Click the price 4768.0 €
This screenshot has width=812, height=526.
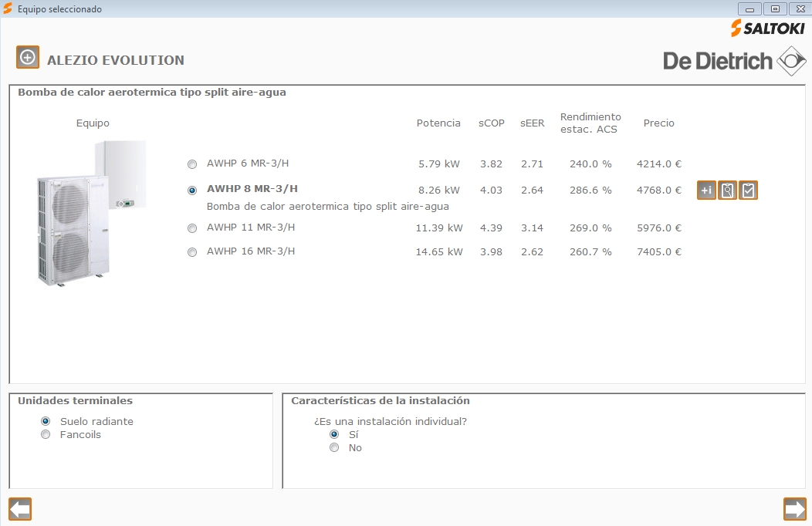point(658,191)
